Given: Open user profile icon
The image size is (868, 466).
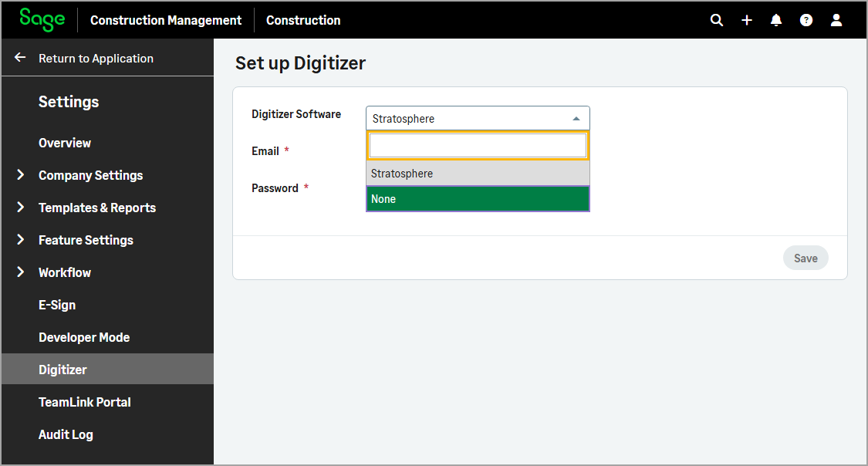Looking at the screenshot, I should [836, 20].
